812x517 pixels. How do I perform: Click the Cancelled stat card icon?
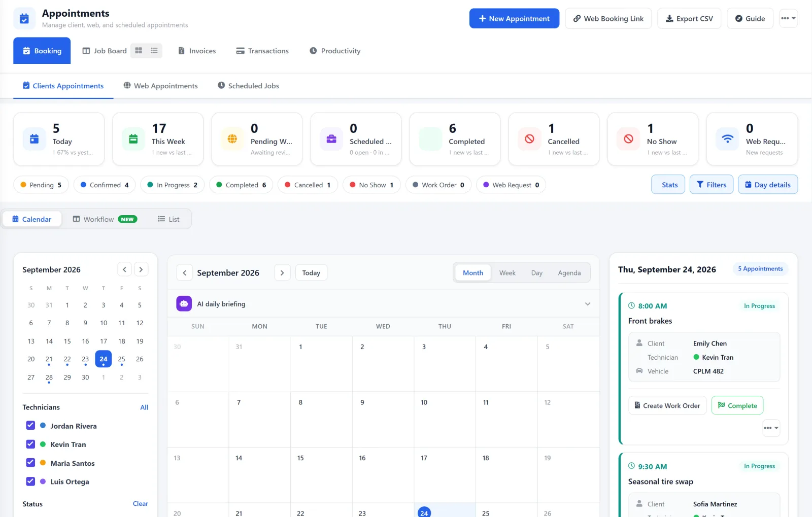click(529, 139)
